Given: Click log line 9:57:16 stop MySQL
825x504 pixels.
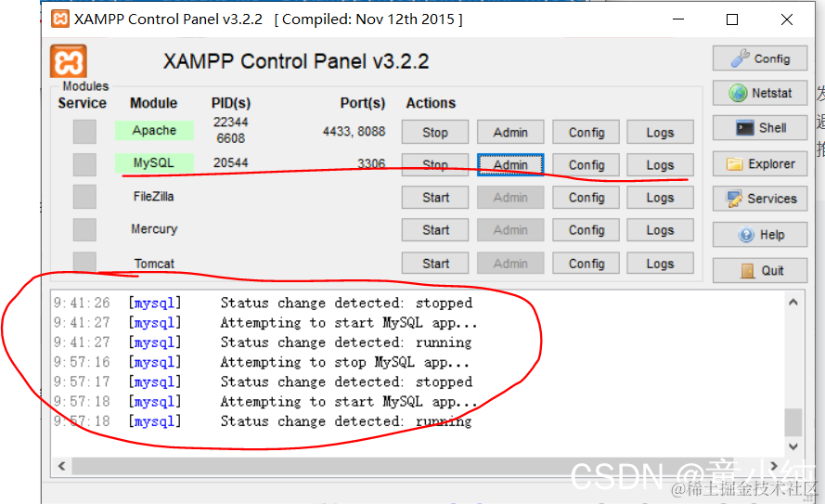Looking at the screenshot, I should [x=261, y=363].
